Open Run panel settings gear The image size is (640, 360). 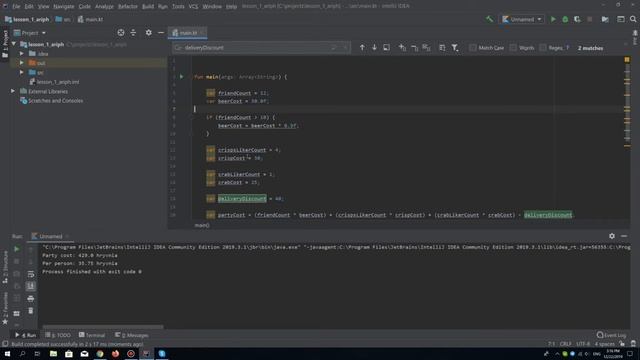point(611,236)
